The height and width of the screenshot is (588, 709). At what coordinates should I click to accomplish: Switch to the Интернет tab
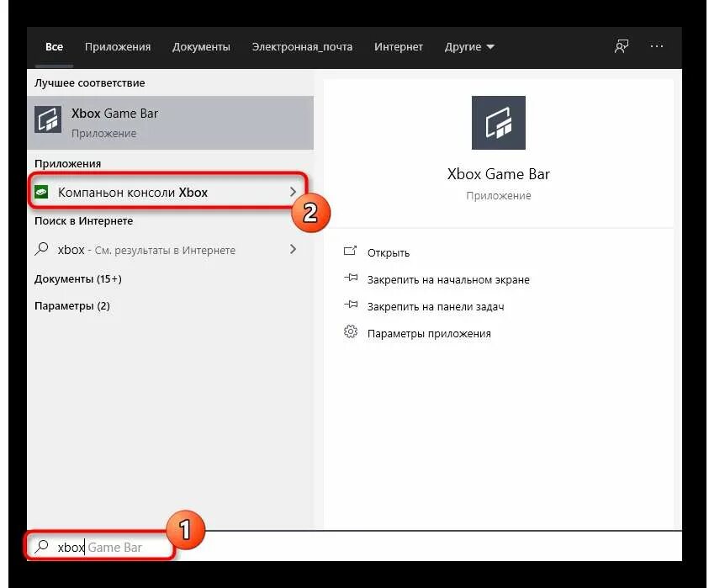pyautogui.click(x=399, y=46)
